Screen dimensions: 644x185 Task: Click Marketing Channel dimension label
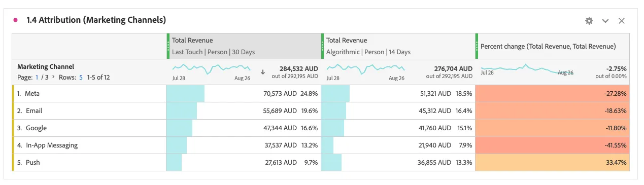click(x=46, y=66)
